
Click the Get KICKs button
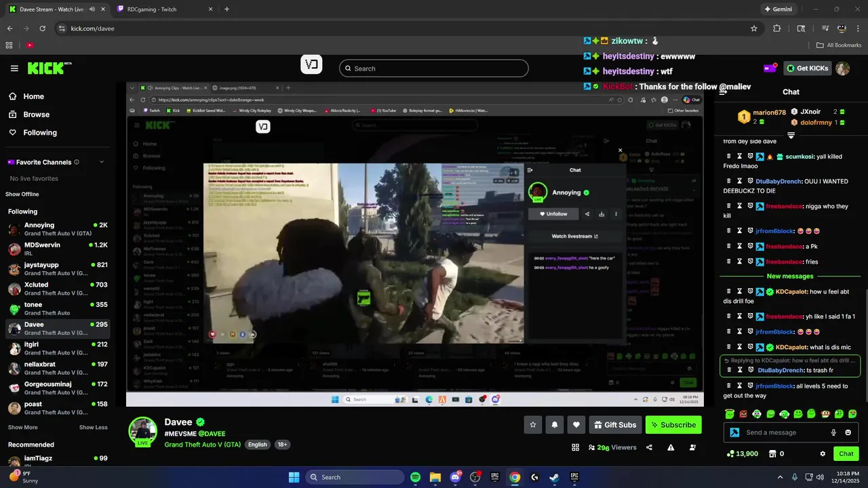click(808, 68)
